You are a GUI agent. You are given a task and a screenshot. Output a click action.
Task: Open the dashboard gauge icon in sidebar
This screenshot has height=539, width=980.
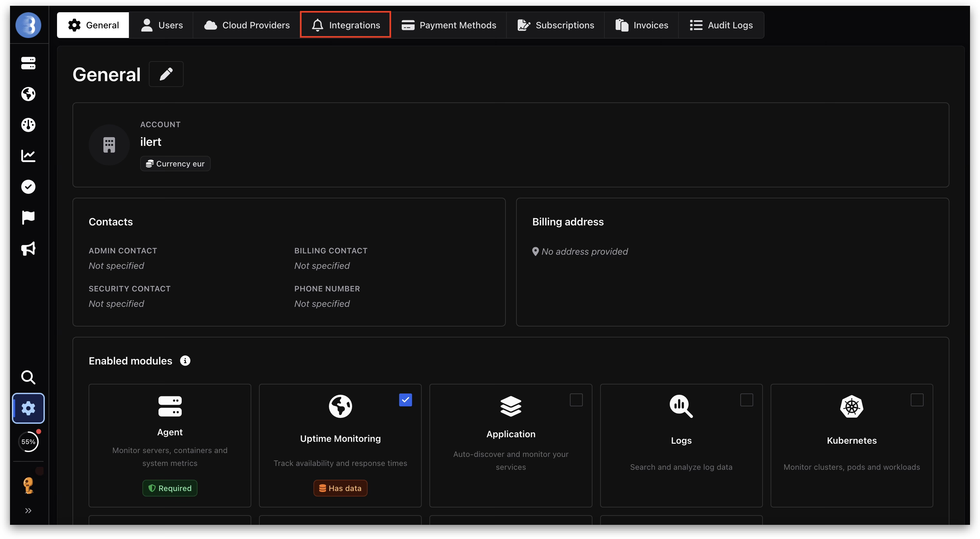[28, 125]
